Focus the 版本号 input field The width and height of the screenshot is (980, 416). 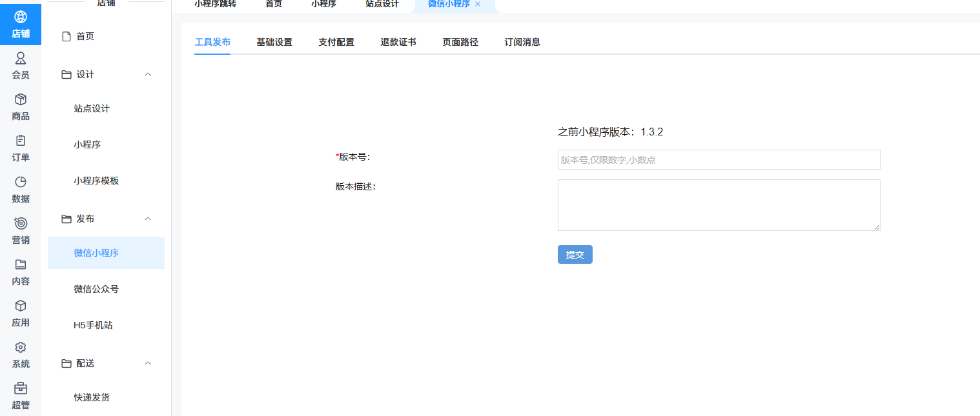[x=719, y=160]
